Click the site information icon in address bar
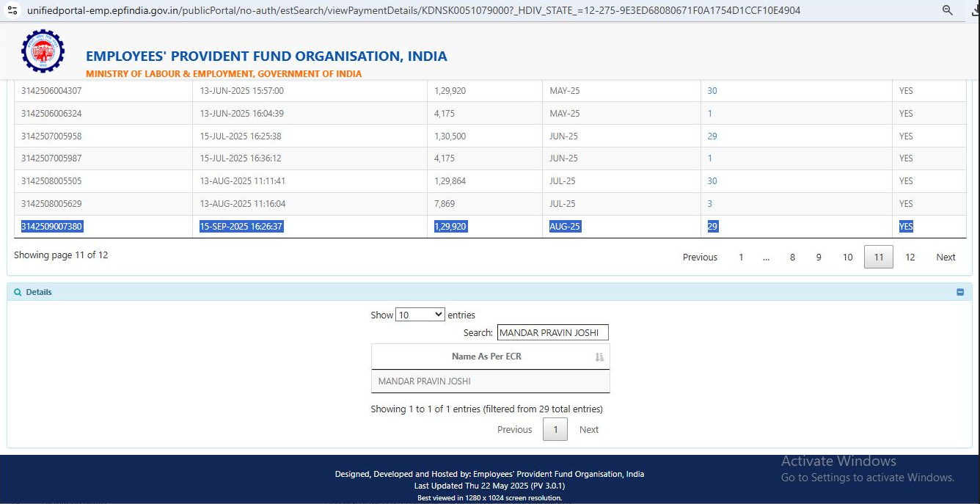Viewport: 980px width, 504px height. (x=12, y=10)
